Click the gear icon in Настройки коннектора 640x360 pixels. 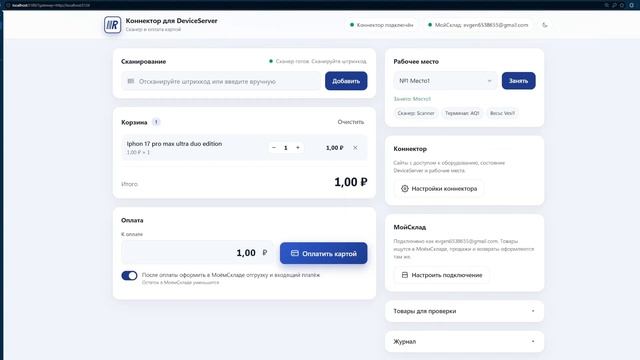(x=404, y=189)
